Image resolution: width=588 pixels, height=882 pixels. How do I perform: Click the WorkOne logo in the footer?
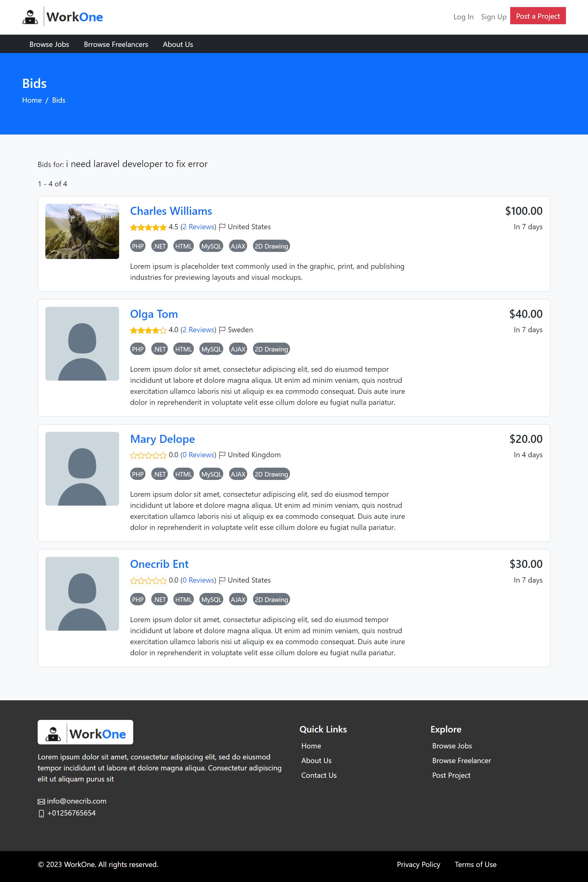point(85,732)
